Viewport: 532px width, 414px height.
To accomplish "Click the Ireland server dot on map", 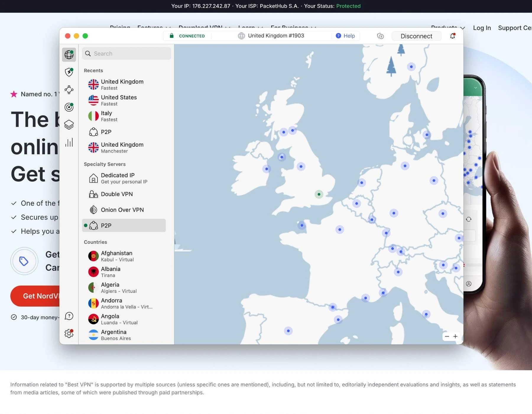I will point(267,169).
